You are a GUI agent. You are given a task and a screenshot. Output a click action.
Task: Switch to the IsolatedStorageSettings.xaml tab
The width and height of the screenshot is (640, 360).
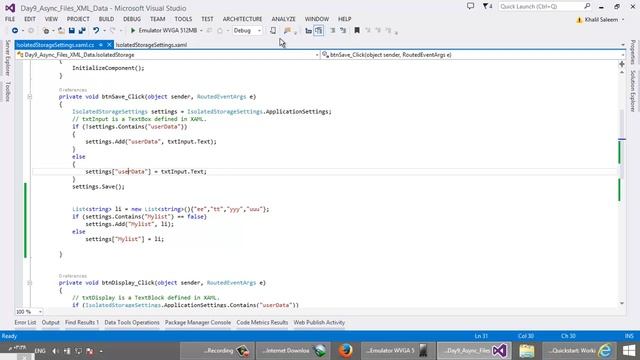[x=151, y=44]
